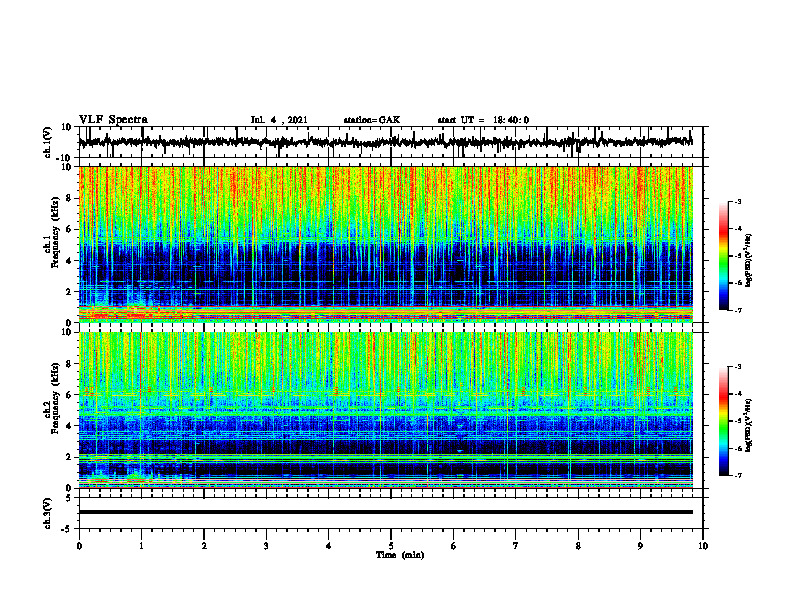This screenshot has width=792, height=612.
Task: Click time axis tick label "2"
Action: (204, 546)
